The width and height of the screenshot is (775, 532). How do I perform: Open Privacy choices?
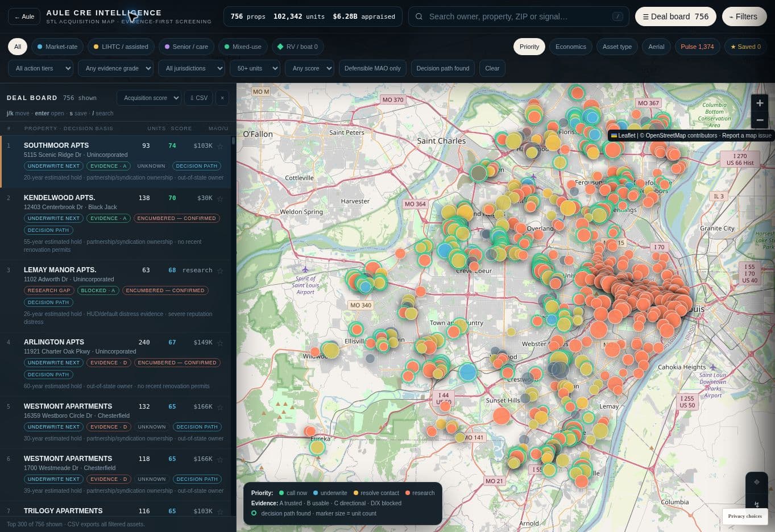point(745,516)
